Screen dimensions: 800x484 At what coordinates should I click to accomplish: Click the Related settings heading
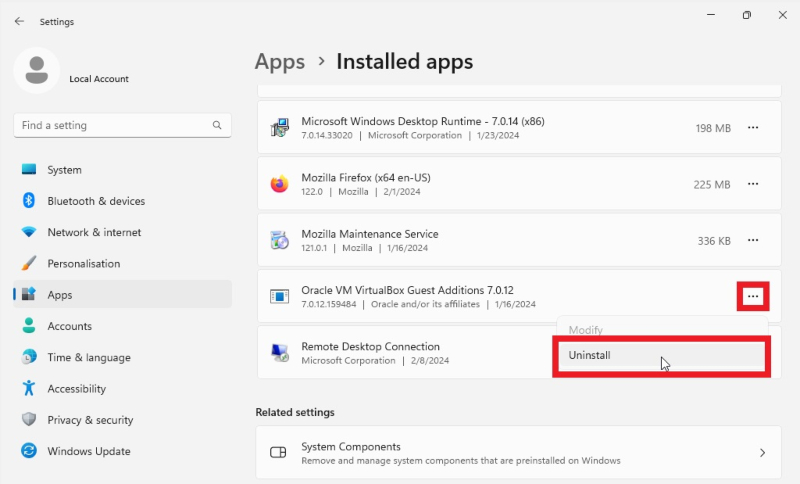coord(295,412)
